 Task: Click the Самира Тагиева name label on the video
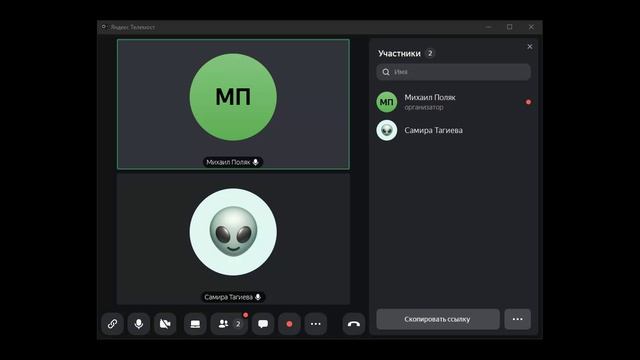233,297
